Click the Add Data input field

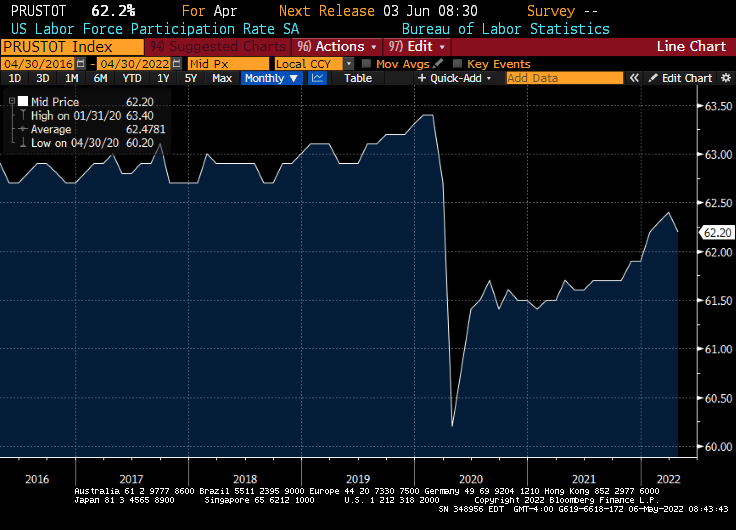pyautogui.click(x=563, y=78)
